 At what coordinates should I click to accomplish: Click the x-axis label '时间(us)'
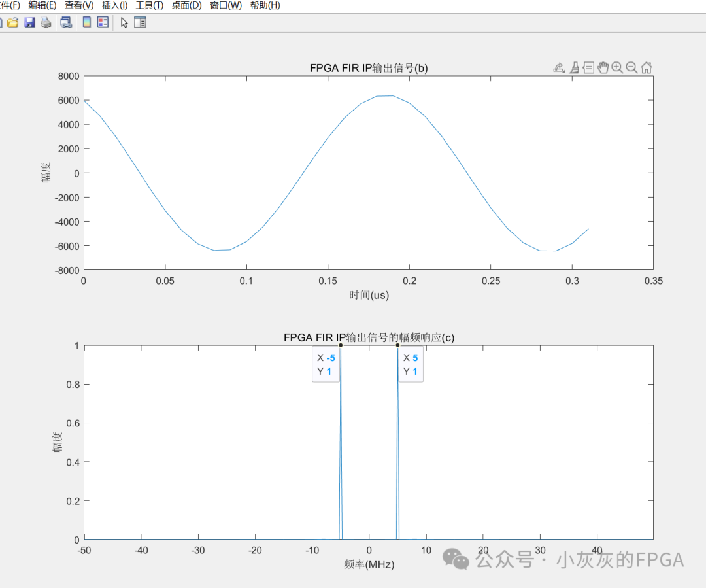pos(369,295)
